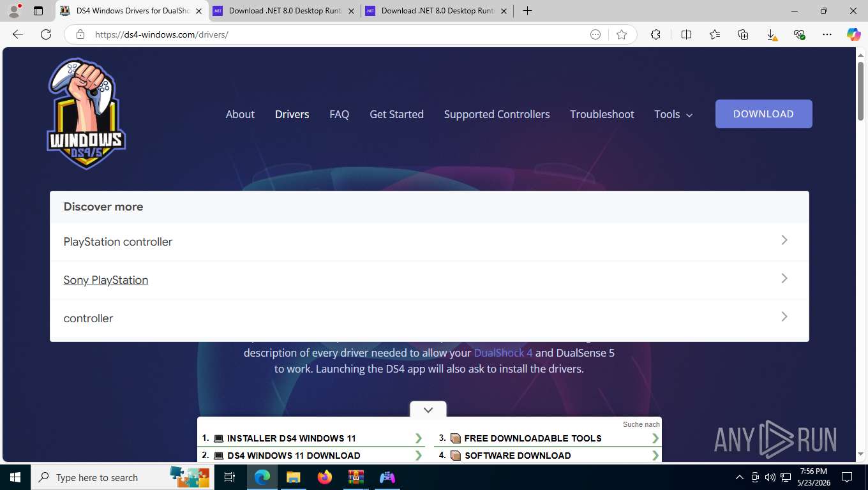Switch to third .NET 8.0 Desktop Runtime tab
Viewport: 868px width, 490px height.
coord(437,11)
